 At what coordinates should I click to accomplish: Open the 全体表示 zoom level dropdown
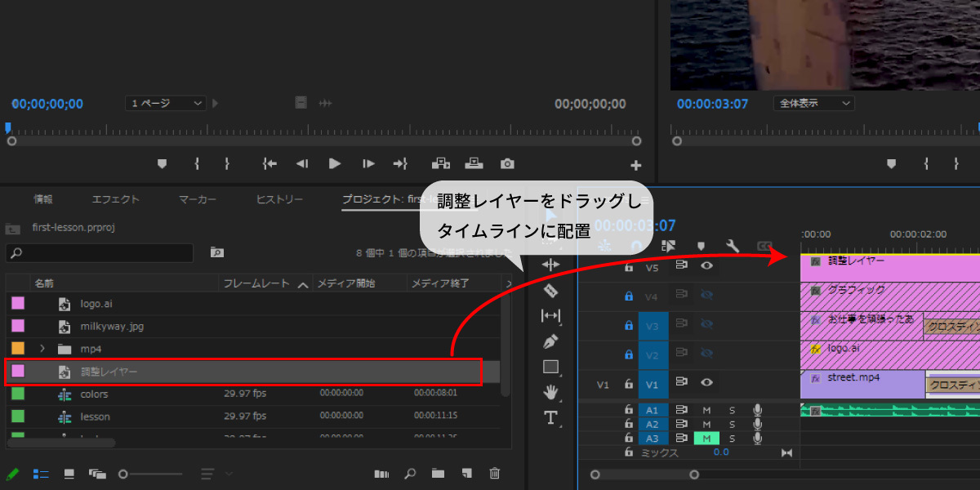[813, 103]
